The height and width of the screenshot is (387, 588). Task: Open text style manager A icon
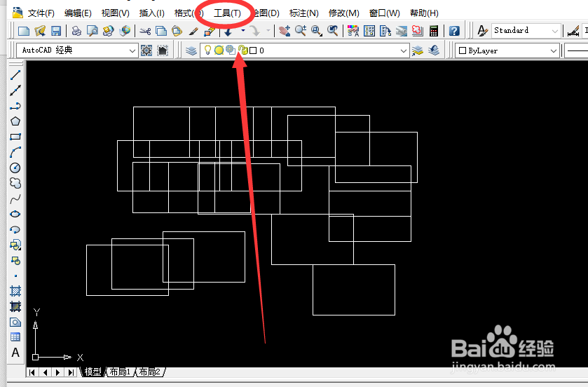coord(482,31)
